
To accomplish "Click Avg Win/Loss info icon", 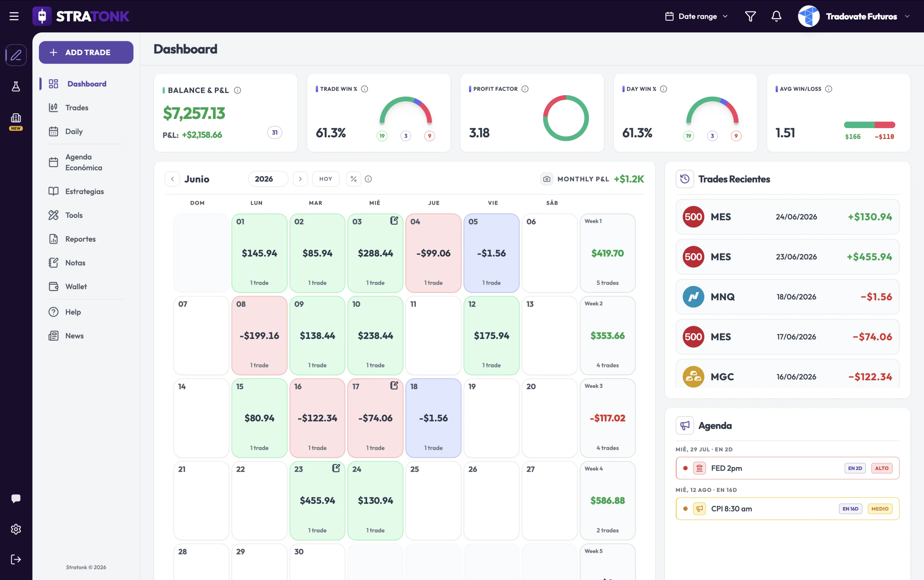I will [829, 89].
